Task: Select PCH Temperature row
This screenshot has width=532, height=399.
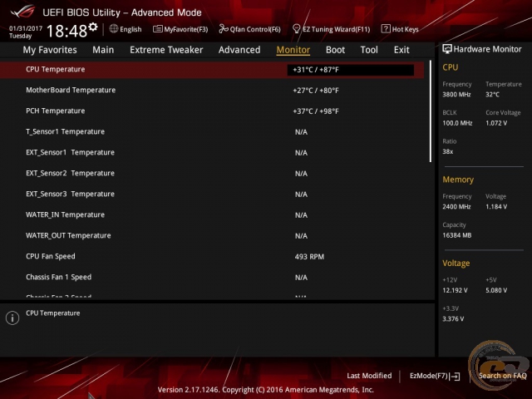Action: [x=212, y=111]
